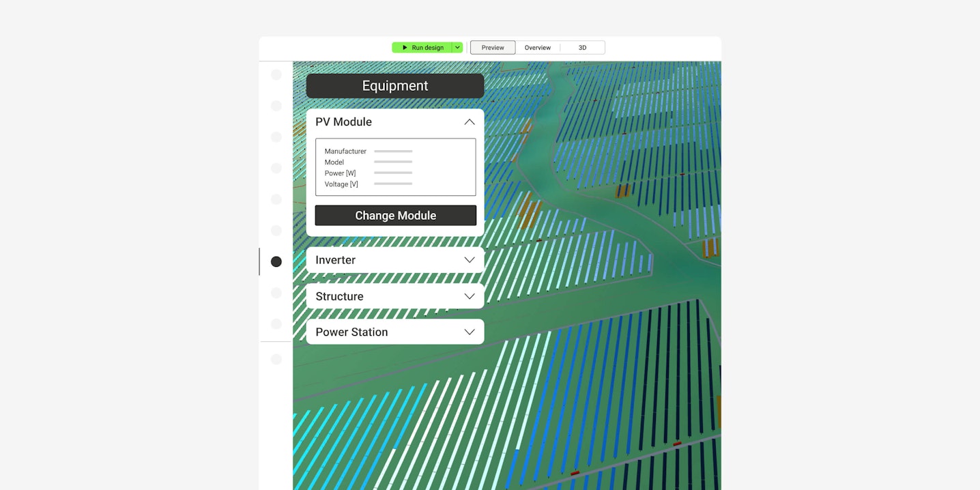Switch to the Overview tab

pos(538,48)
